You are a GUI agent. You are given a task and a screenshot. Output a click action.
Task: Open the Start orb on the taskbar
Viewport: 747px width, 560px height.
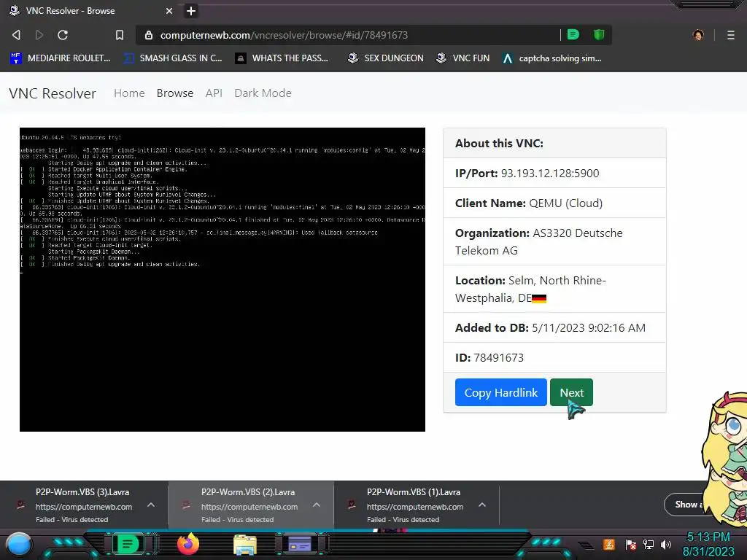point(19,545)
